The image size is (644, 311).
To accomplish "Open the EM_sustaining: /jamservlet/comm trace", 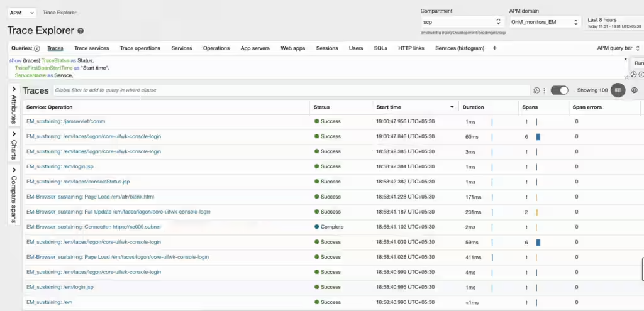I will click(x=65, y=121).
